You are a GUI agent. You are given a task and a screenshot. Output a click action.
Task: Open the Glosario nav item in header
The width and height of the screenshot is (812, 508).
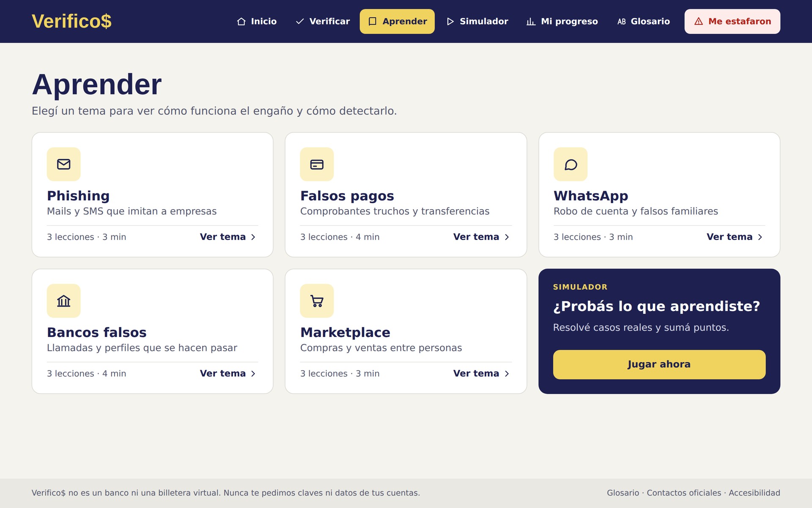coord(644,22)
